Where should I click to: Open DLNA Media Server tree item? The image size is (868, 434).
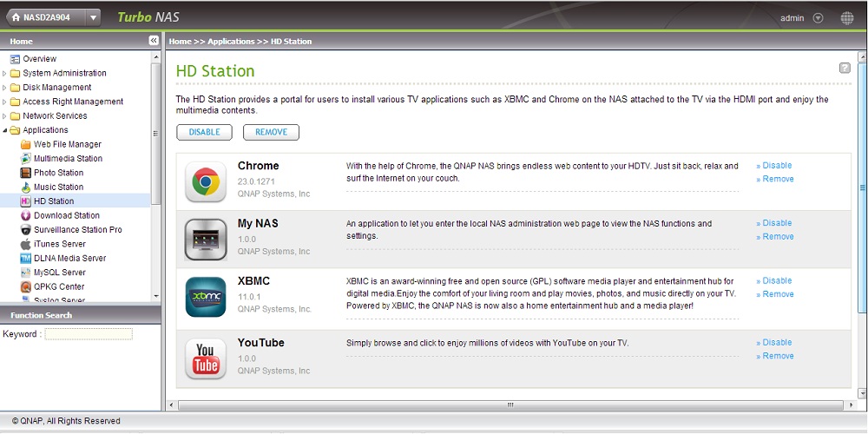coord(69,258)
